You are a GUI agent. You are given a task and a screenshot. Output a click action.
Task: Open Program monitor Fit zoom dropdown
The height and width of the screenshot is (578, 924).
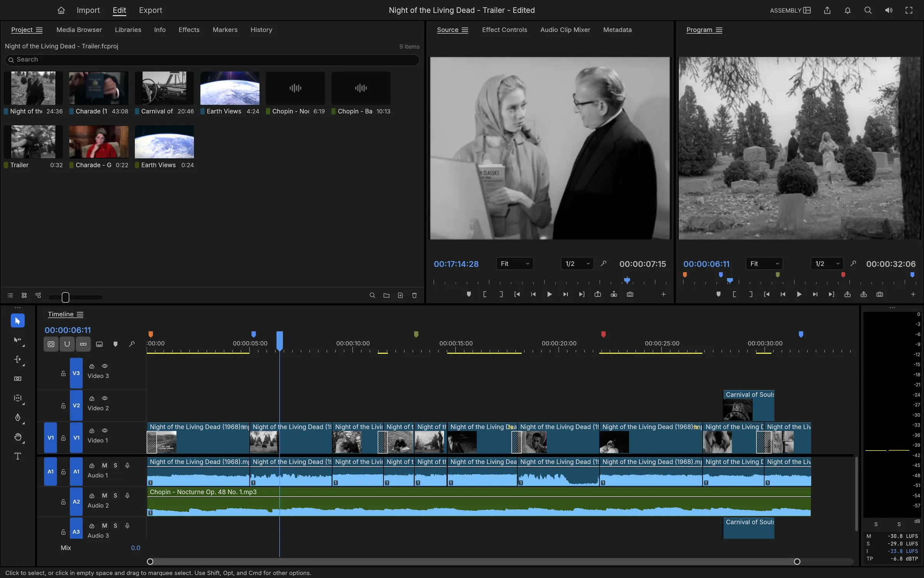tap(764, 264)
